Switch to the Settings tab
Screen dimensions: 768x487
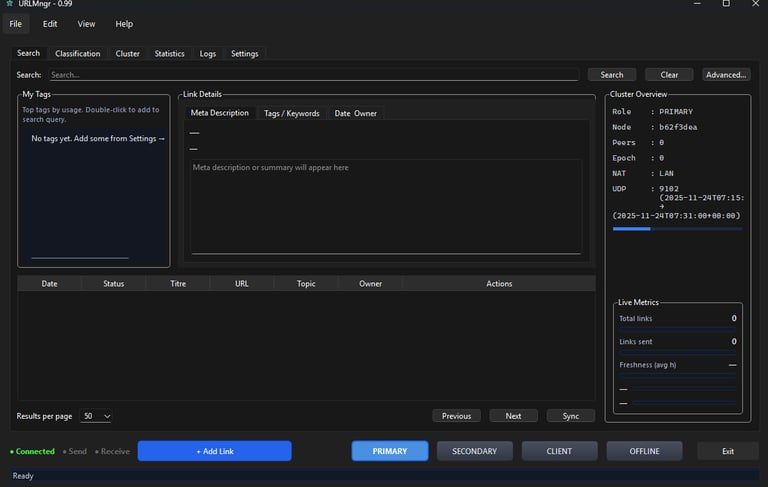click(x=244, y=53)
